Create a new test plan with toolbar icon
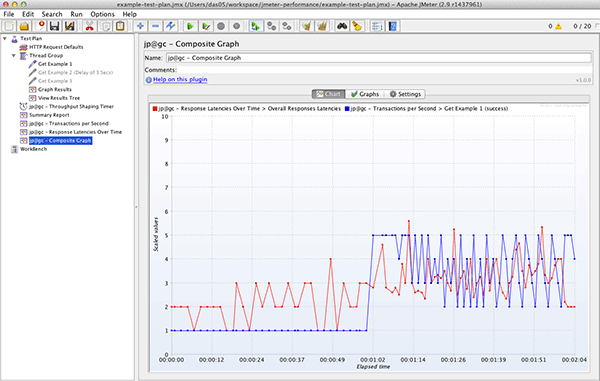This screenshot has height=381, width=600. (9, 26)
